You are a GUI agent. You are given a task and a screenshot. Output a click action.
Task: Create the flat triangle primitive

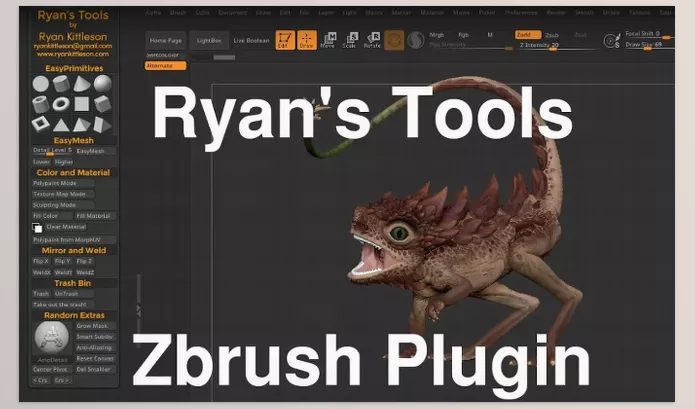61,125
